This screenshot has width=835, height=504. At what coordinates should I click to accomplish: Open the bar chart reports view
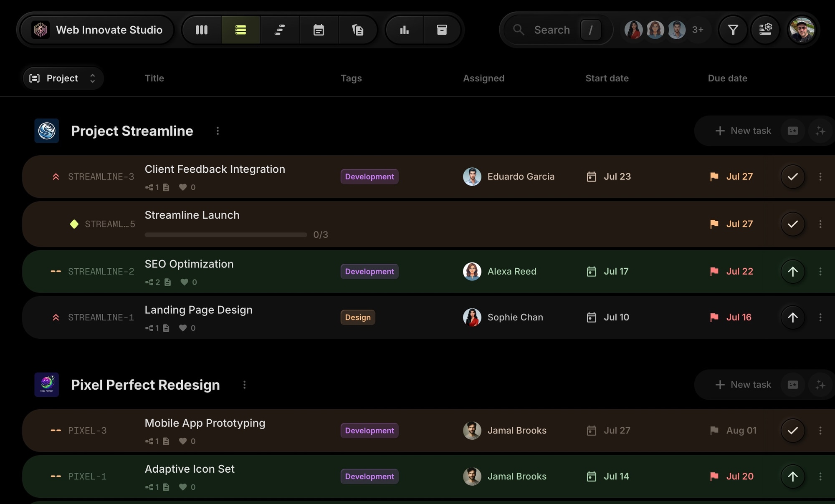[x=404, y=30]
